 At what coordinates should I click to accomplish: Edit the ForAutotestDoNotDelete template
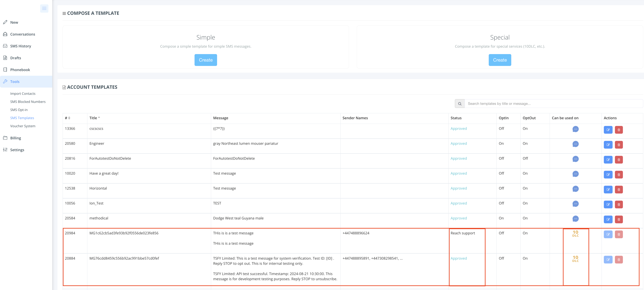608,160
